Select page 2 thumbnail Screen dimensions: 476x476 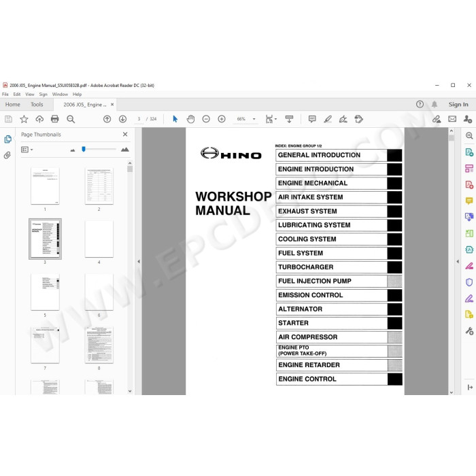99,186
